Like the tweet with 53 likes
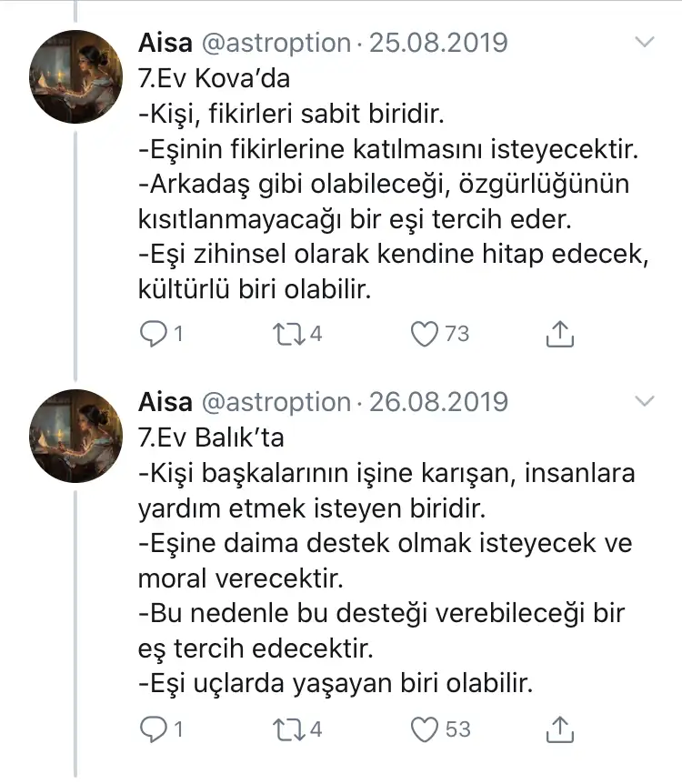682x784 pixels. coord(424,729)
